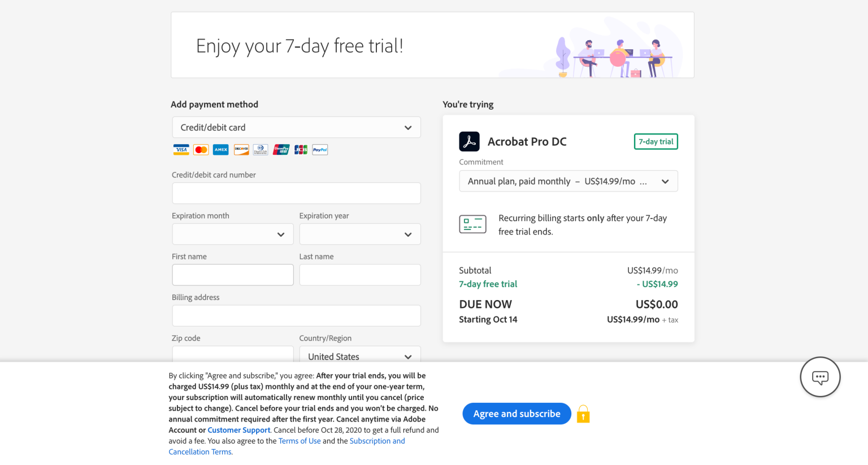Click the JCB card icon
The image size is (868, 465).
click(301, 150)
